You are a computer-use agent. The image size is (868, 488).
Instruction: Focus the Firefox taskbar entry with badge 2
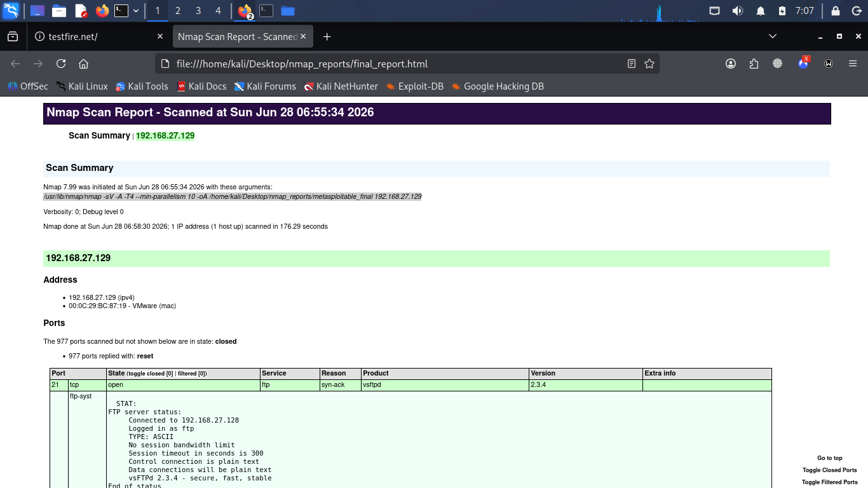[245, 11]
